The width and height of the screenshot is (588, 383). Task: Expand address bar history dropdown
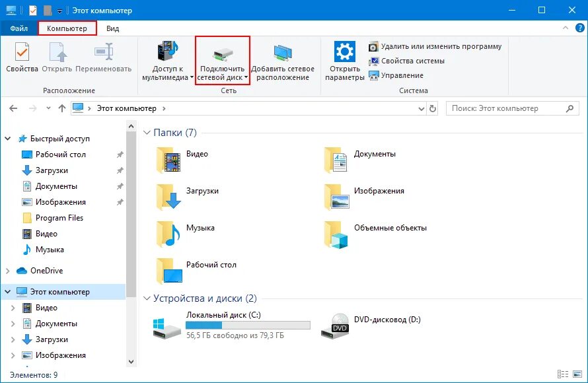point(422,109)
